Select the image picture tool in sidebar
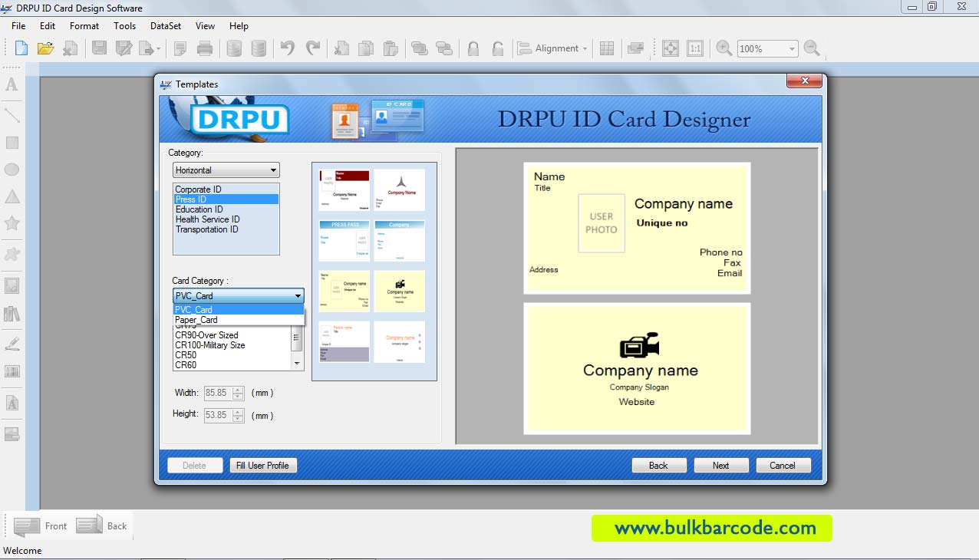This screenshot has width=979, height=560. (x=12, y=285)
